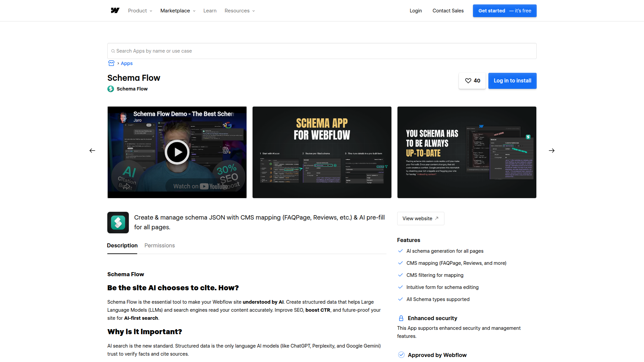Click the Webflow logo in the header
Image resolution: width=644 pixels, height=362 pixels.
[115, 11]
